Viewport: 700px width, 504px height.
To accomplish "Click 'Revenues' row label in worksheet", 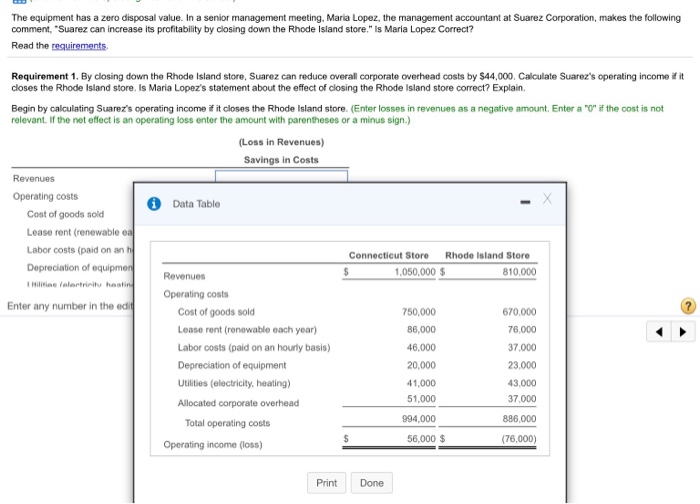I will pyautogui.click(x=33, y=179).
